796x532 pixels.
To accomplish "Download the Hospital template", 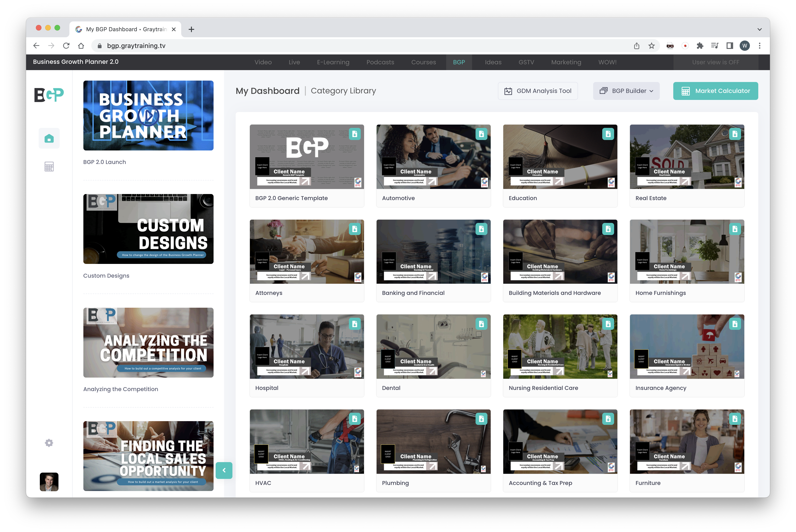I will tap(355, 324).
